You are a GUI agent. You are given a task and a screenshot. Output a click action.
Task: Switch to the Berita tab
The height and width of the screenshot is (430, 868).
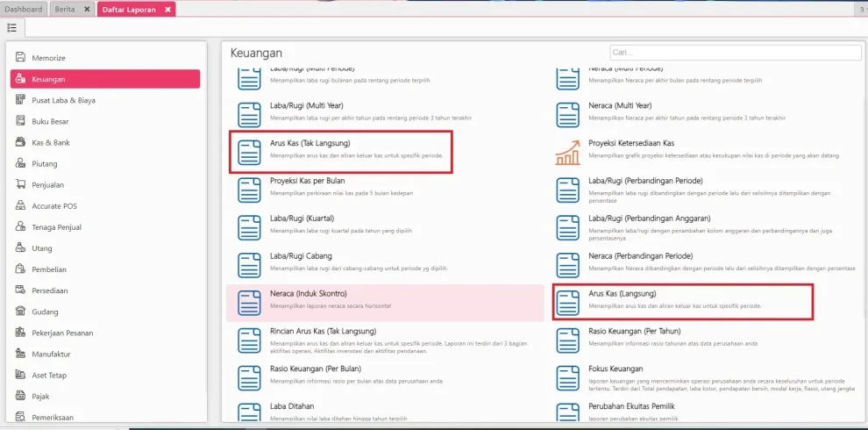click(65, 9)
